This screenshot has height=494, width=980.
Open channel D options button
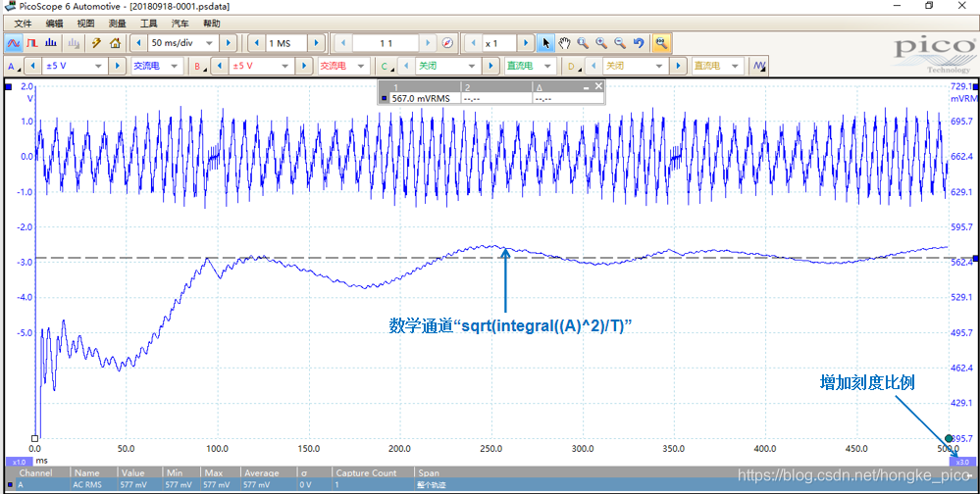pos(574,66)
